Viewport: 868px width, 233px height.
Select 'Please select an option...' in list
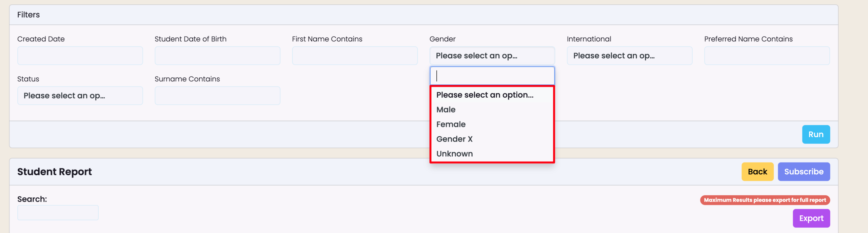485,95
